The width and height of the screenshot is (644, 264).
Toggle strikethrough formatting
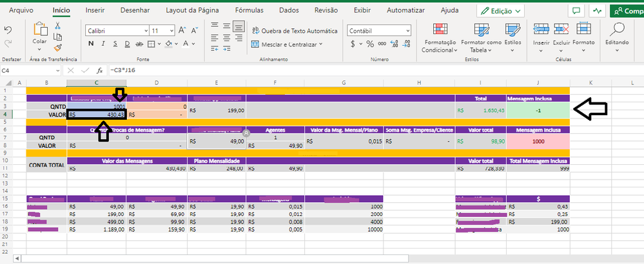point(139,43)
